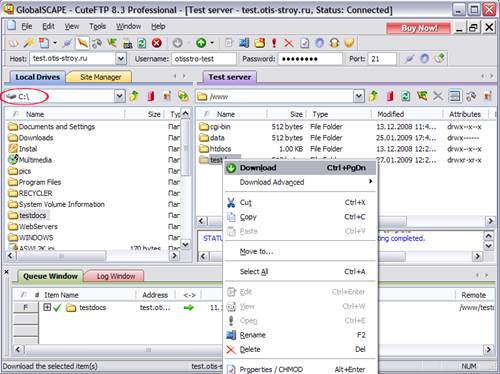This screenshot has width=500, height=374.
Task: Open the File menu
Action: coord(26,26)
